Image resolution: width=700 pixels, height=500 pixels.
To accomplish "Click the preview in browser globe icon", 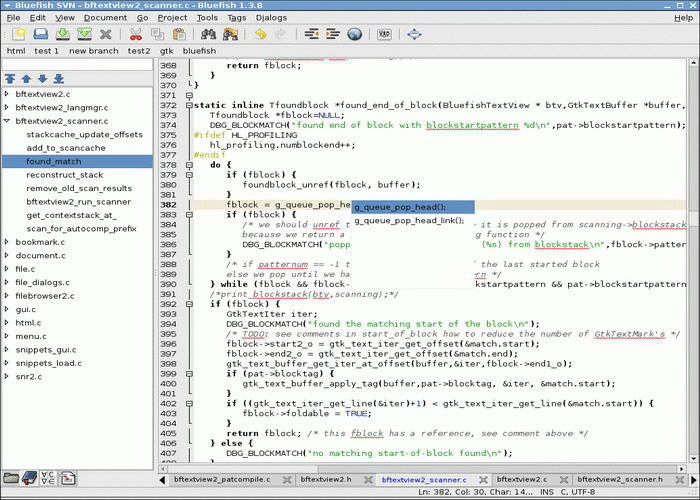I will tap(355, 34).
